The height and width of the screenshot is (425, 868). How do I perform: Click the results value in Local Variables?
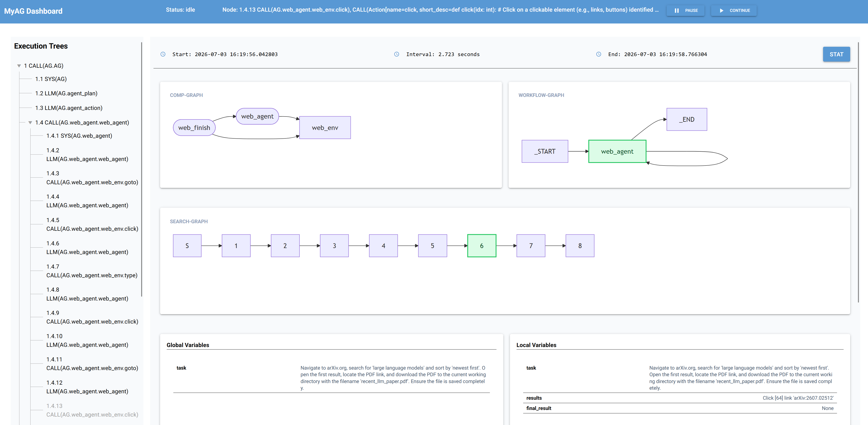tap(798, 398)
